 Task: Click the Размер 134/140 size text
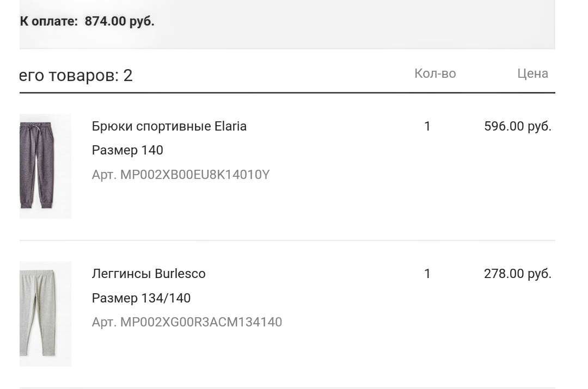[x=142, y=298]
